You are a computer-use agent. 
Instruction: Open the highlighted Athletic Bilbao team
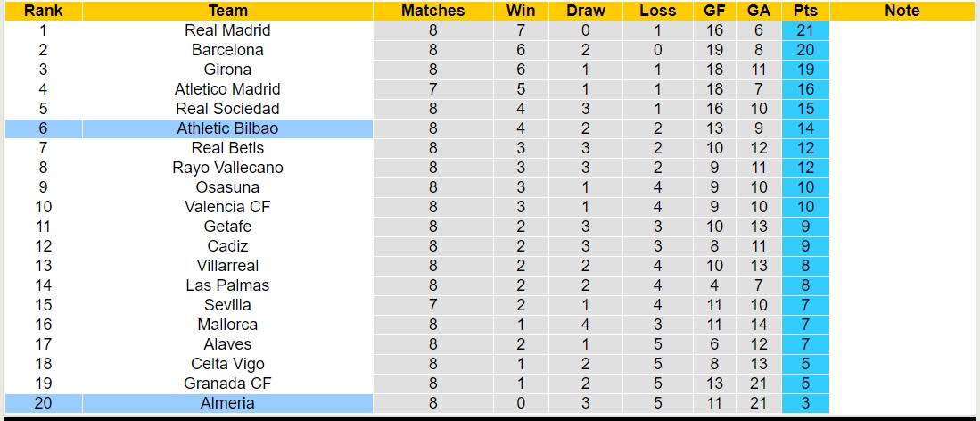[x=227, y=128]
